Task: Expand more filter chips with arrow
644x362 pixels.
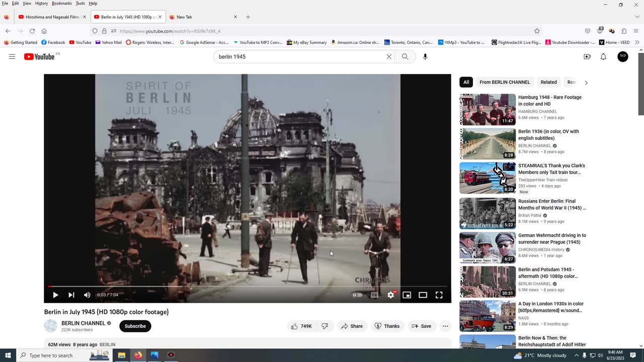Action: click(586, 82)
